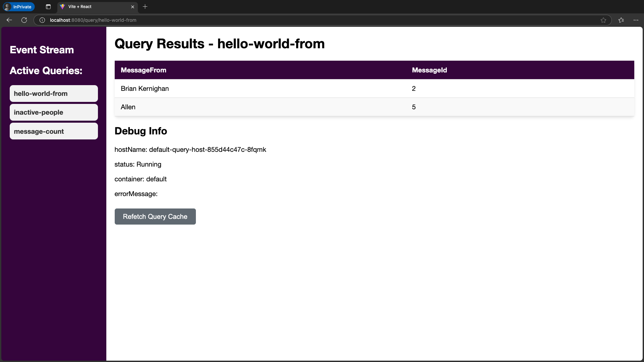The image size is (644, 362).
Task: Open the browser settings via ellipsis icon
Action: 636,20
